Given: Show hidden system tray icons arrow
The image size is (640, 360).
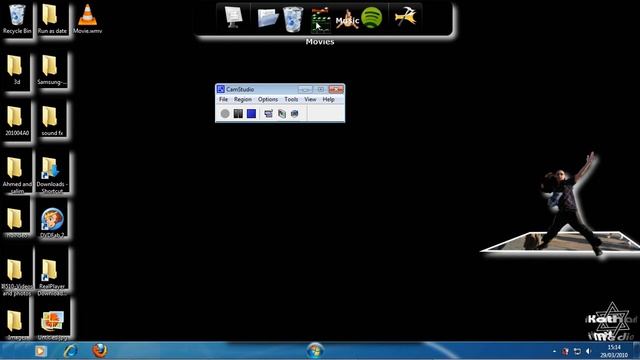Looking at the screenshot, I should 554,351.
